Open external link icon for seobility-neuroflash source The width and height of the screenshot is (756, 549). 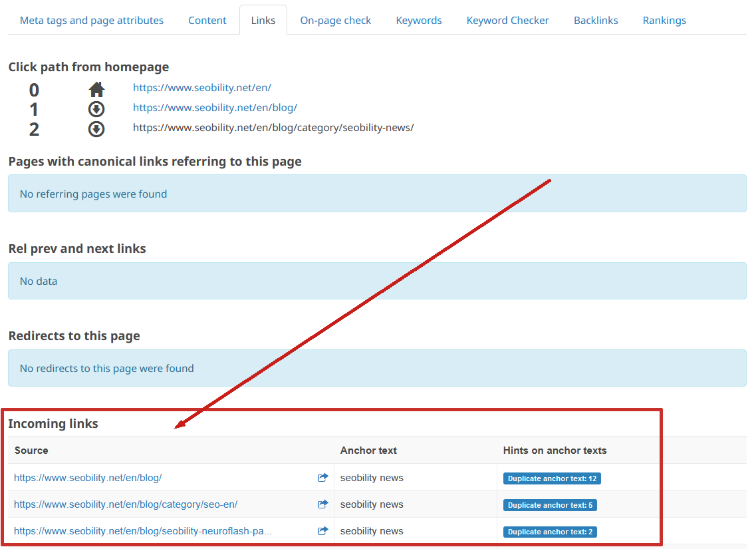point(322,531)
